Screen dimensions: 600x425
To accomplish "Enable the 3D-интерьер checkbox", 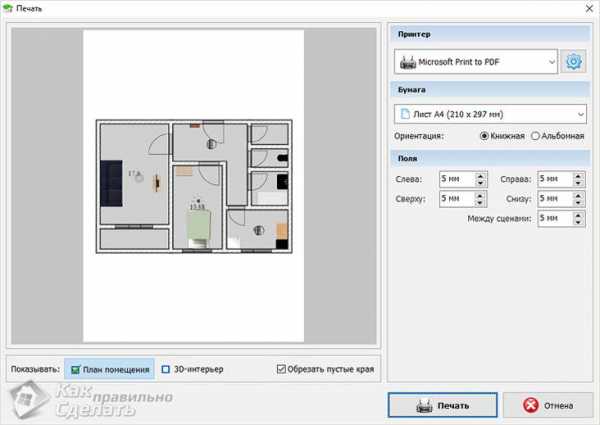I will point(166,370).
